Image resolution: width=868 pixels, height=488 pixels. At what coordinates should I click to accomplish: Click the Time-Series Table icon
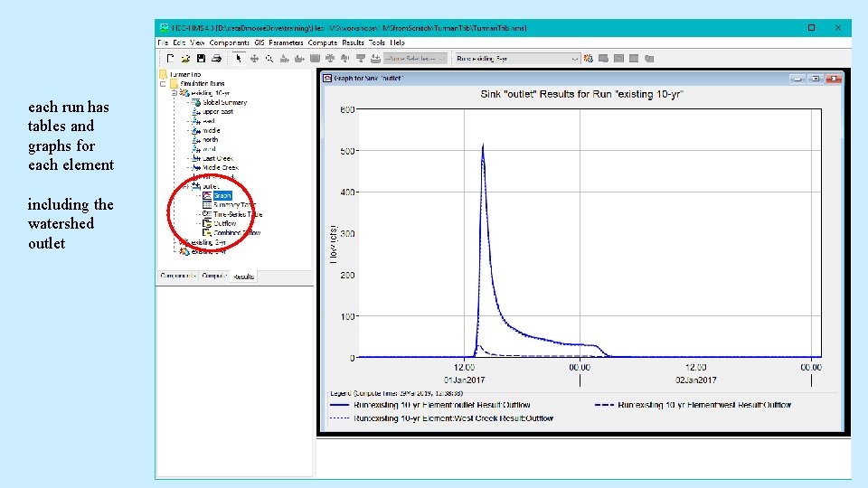click(x=207, y=214)
